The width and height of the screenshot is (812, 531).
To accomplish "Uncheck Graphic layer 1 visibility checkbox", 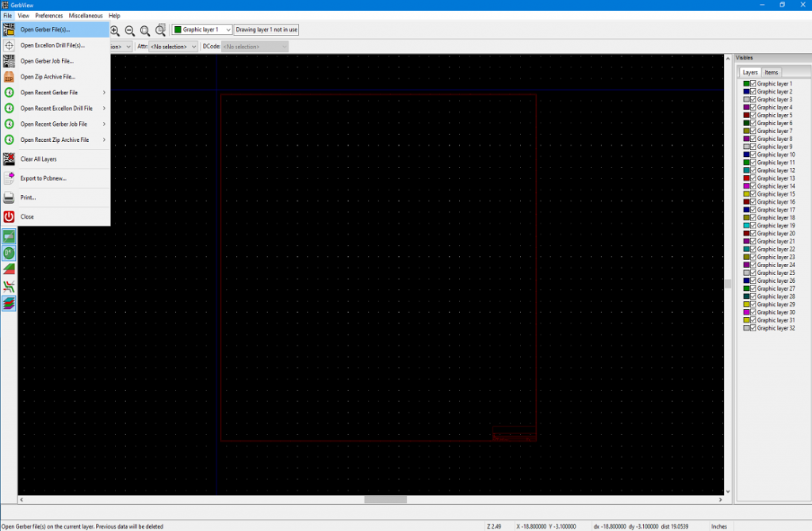I will click(x=753, y=84).
